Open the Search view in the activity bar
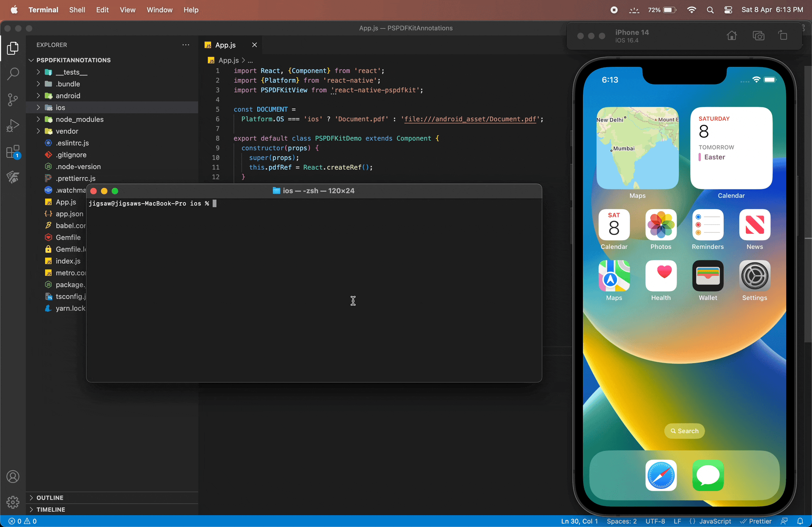Viewport: 812px width, 527px height. tap(13, 74)
